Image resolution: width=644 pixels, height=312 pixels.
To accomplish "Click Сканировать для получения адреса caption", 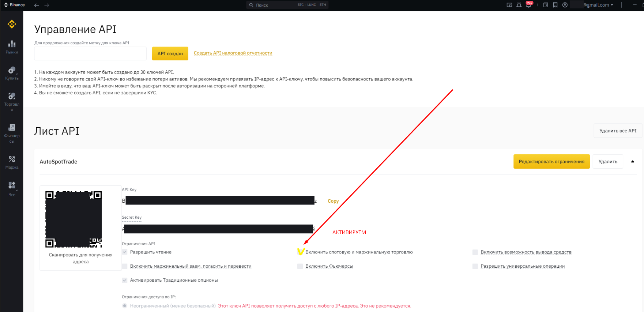I will 81,258.
